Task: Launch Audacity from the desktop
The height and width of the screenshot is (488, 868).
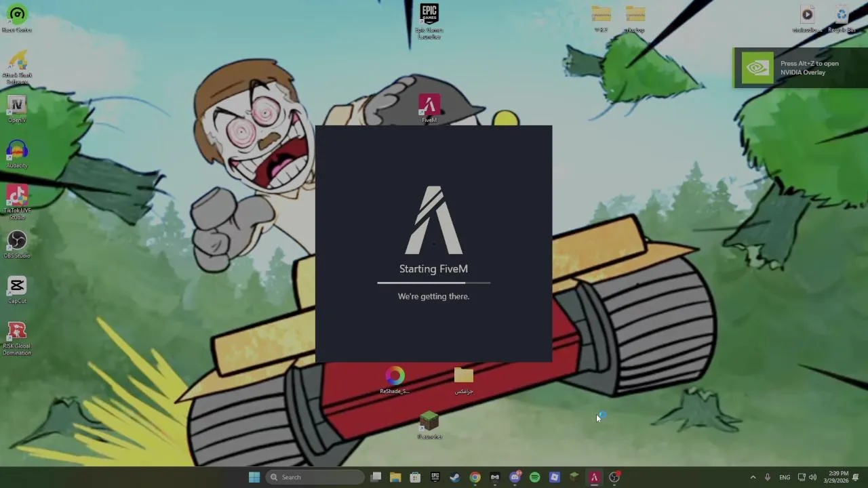Action: pos(17,155)
